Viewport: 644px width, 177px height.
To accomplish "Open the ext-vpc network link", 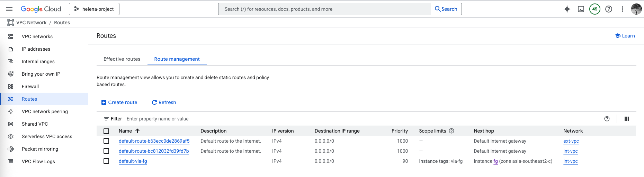I will [x=571, y=141].
